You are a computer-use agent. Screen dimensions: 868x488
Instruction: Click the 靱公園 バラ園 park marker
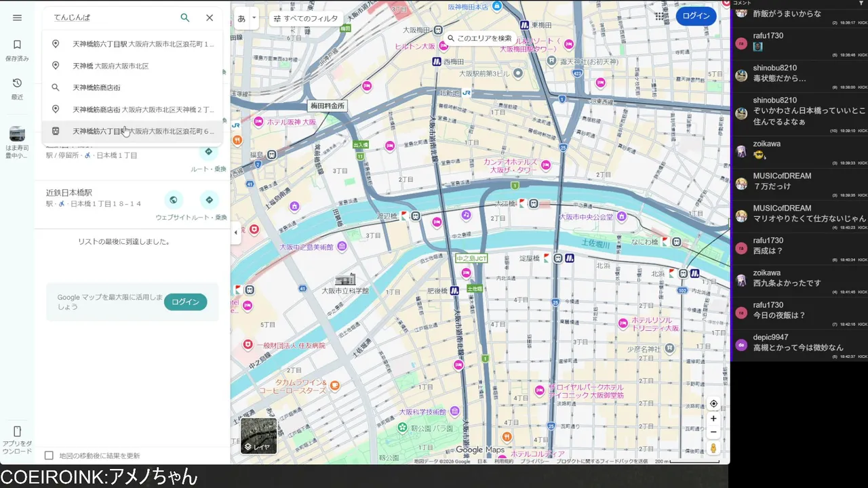pyautogui.click(x=403, y=428)
